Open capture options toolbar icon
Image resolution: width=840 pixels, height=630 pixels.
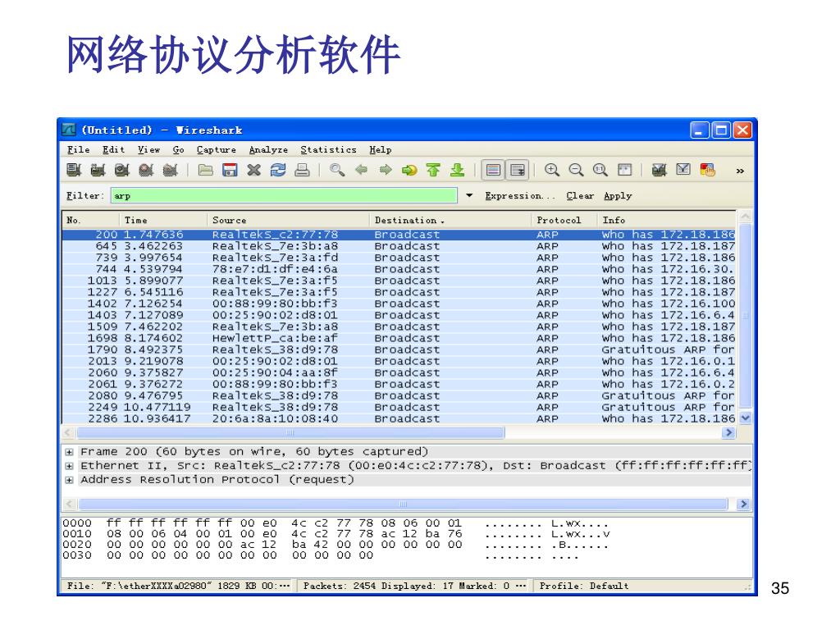coord(98,171)
